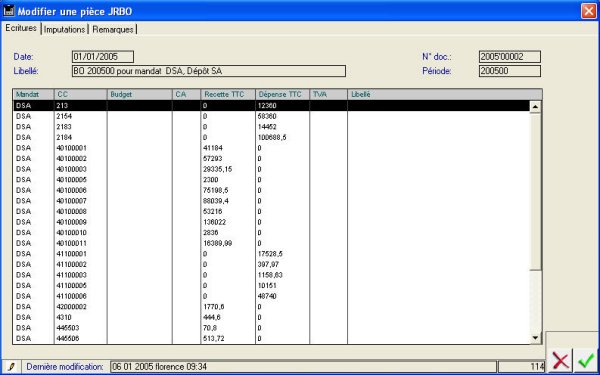The image size is (600, 375).
Task: Select the row with CC 40100002
Action: [271, 158]
